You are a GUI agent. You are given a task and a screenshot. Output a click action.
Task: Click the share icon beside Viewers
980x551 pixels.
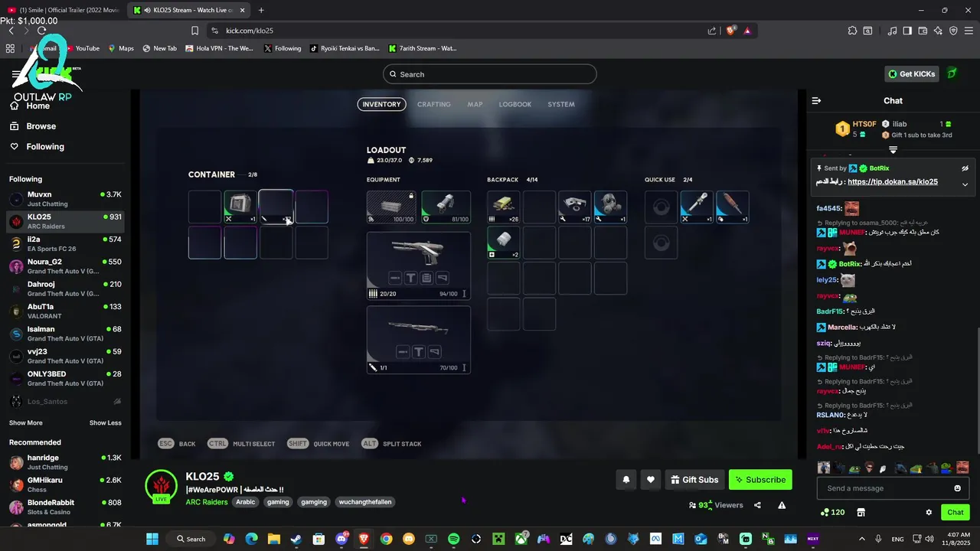(x=757, y=505)
